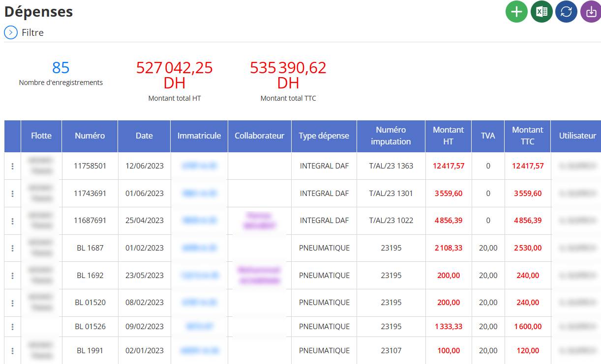The height and width of the screenshot is (364, 601).
Task: Click imputation T/AL/23 1022
Action: point(391,221)
